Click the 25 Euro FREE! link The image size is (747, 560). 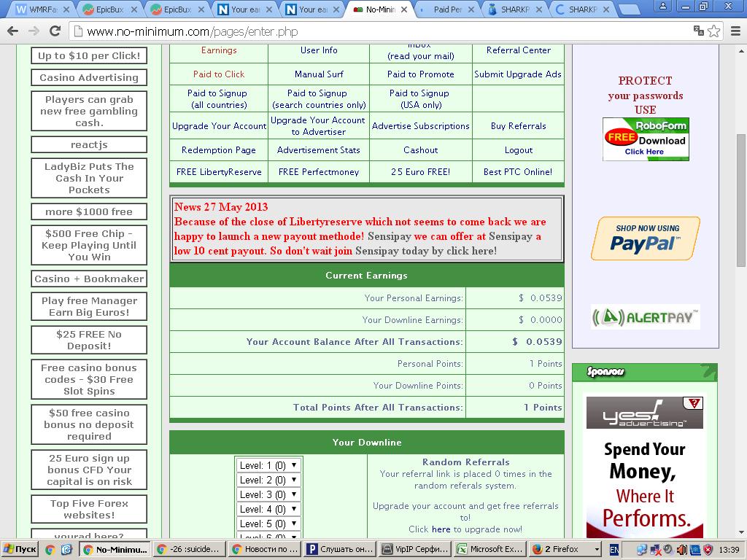421,172
